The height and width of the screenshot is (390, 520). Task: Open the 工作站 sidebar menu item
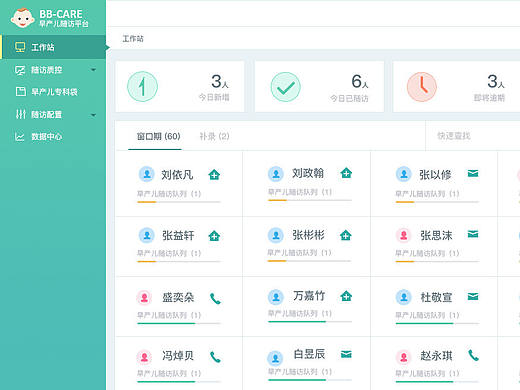(53, 47)
